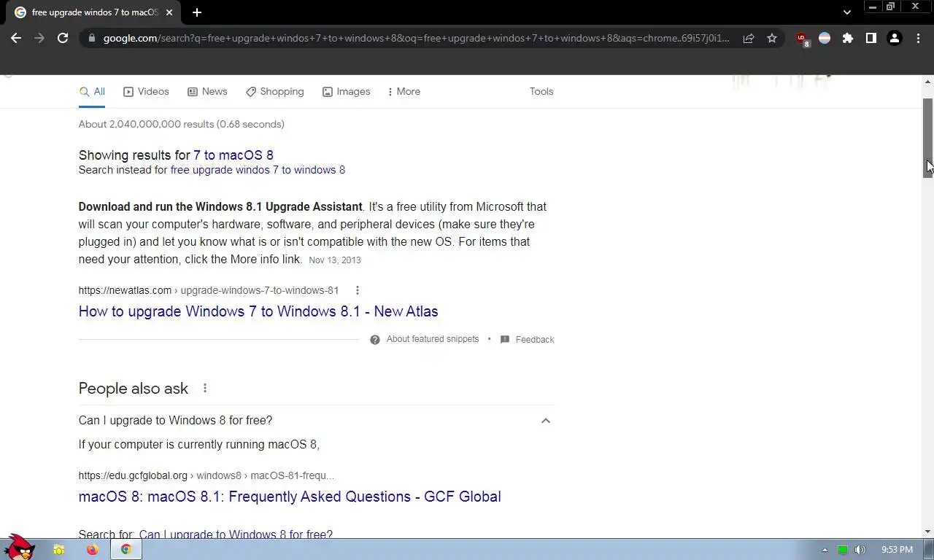This screenshot has width=934, height=560.
Task: Open the Extensions puzzle menu
Action: (848, 38)
